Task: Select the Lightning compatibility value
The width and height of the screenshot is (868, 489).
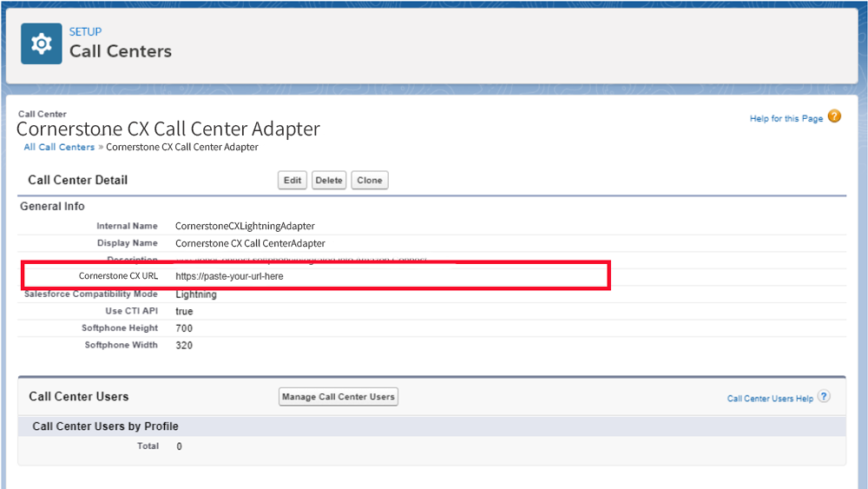Action: point(196,294)
